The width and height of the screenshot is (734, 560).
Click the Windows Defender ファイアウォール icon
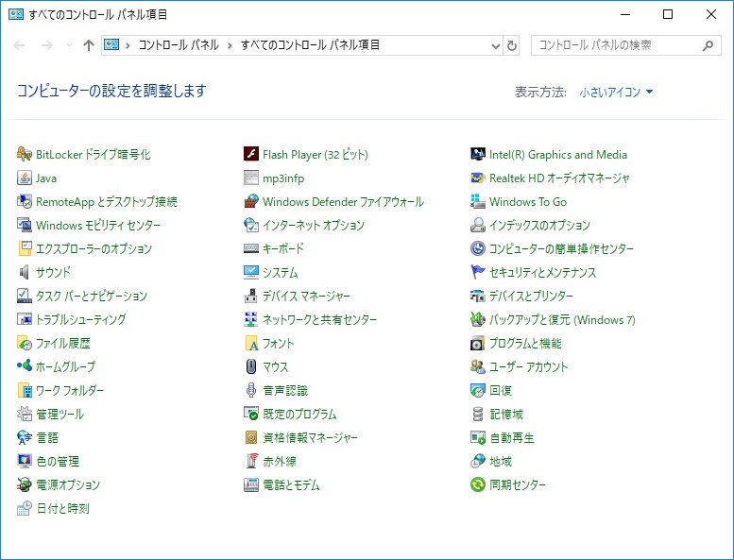pos(251,202)
